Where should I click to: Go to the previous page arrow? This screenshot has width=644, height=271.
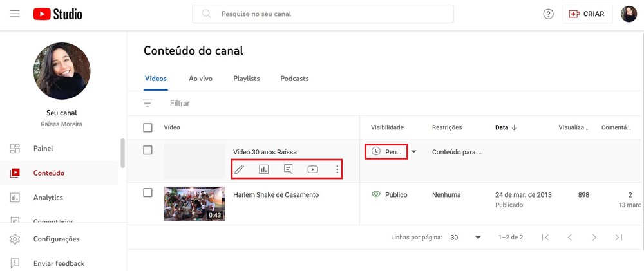click(570, 238)
